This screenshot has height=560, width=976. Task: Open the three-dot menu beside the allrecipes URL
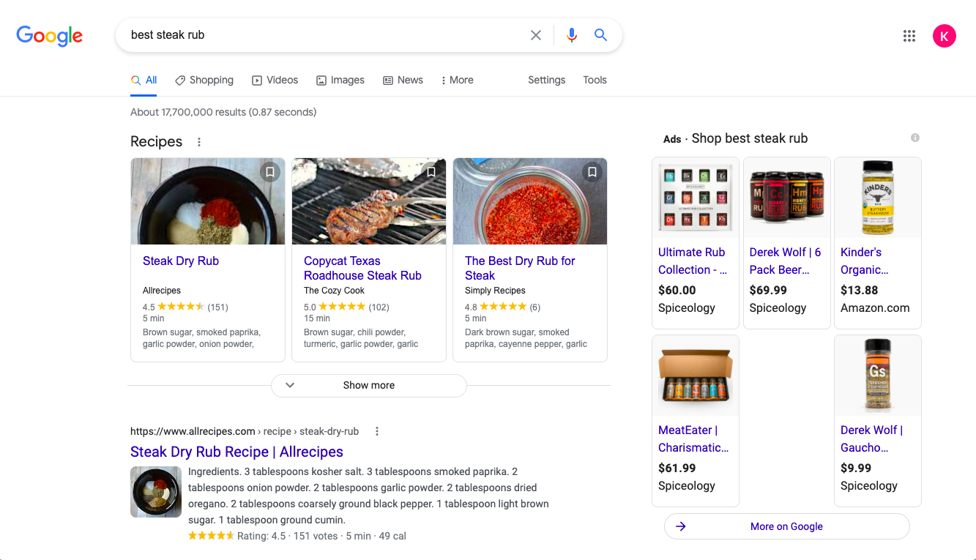tap(377, 431)
